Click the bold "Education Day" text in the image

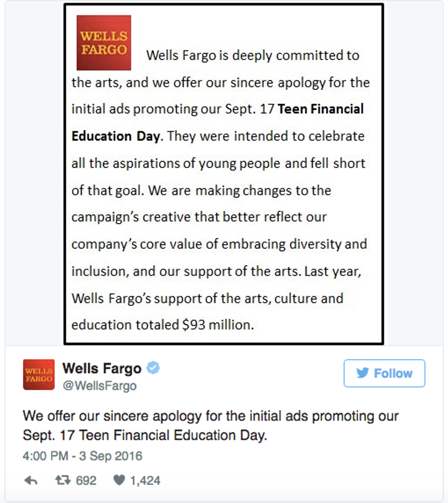point(116,137)
